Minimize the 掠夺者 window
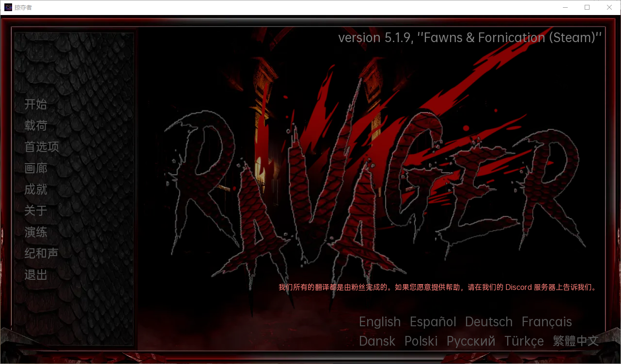This screenshot has width=621, height=364. tap(565, 7)
